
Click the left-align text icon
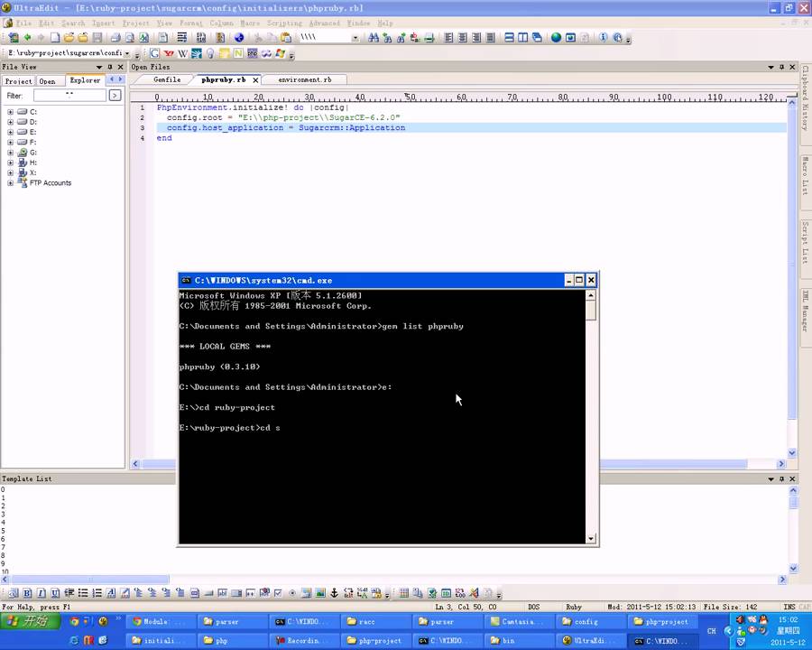click(x=448, y=37)
